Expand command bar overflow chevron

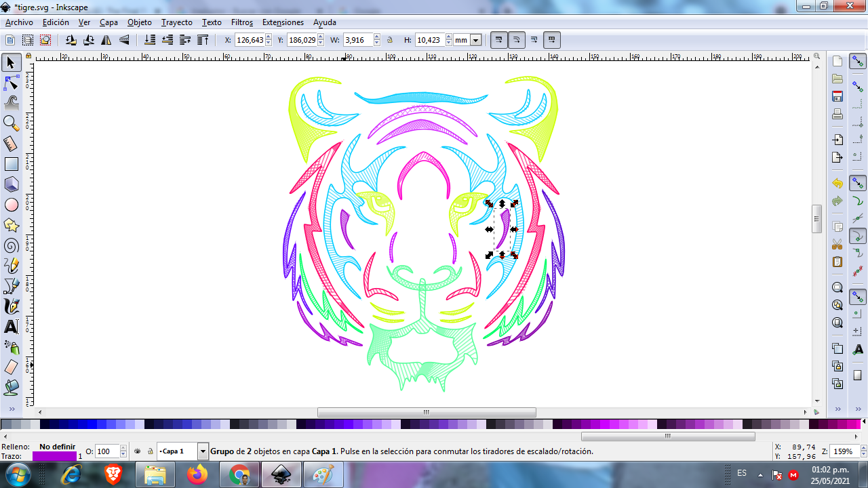coord(837,409)
